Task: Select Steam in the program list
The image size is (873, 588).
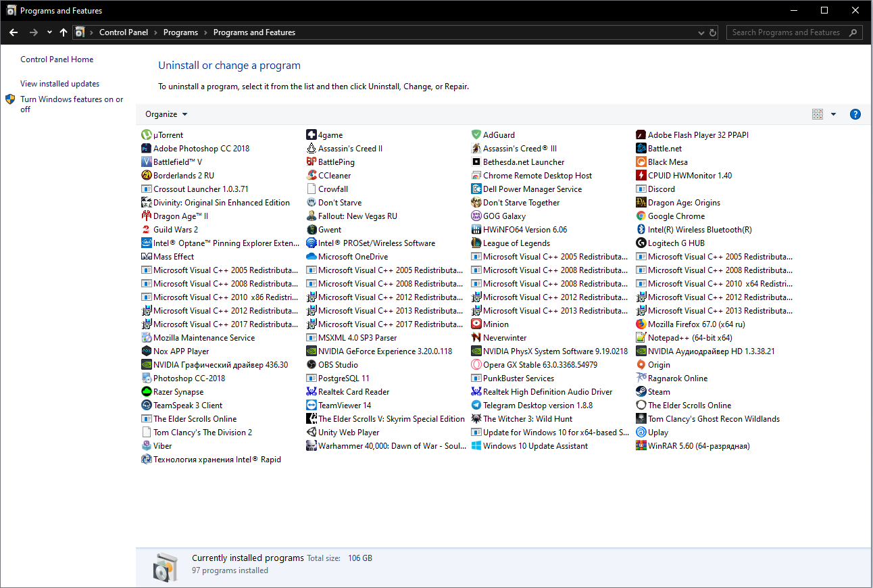Action: (657, 391)
